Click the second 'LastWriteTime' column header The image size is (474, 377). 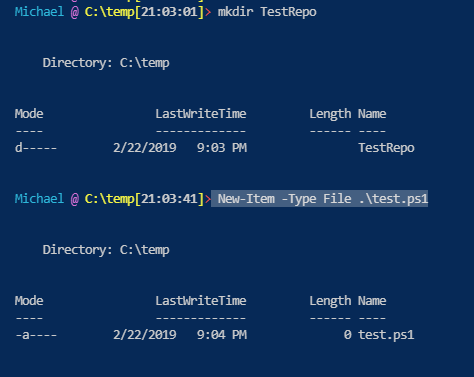click(201, 301)
